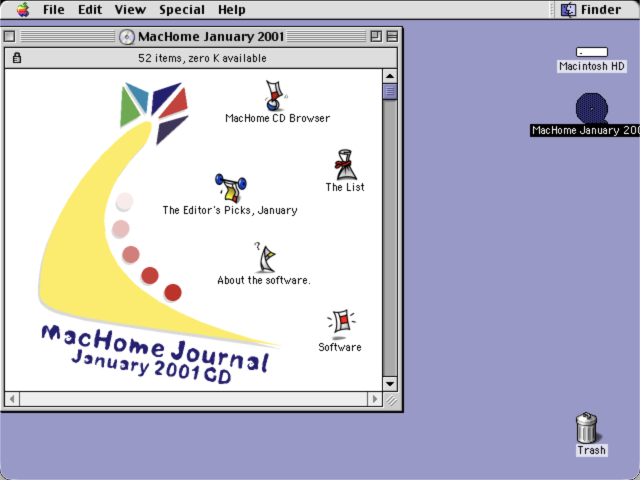Click the window zoom box
The height and width of the screenshot is (480, 640).
tap(376, 36)
